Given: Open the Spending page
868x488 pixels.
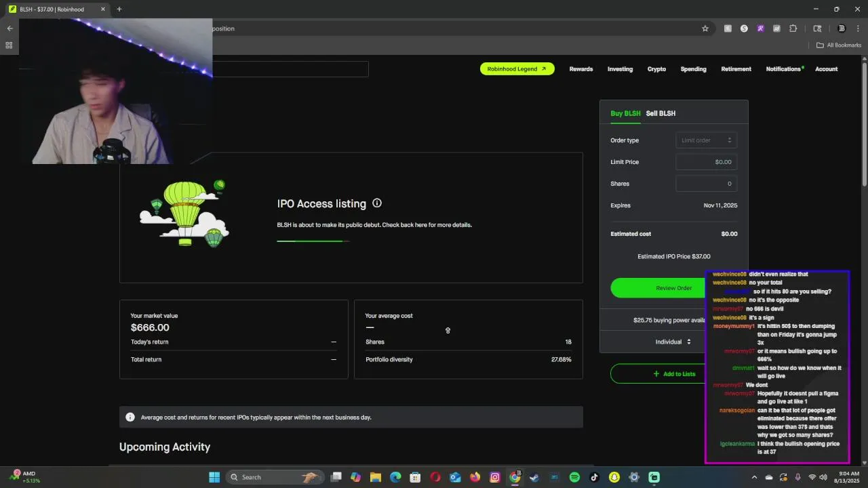Looking at the screenshot, I should click(693, 69).
